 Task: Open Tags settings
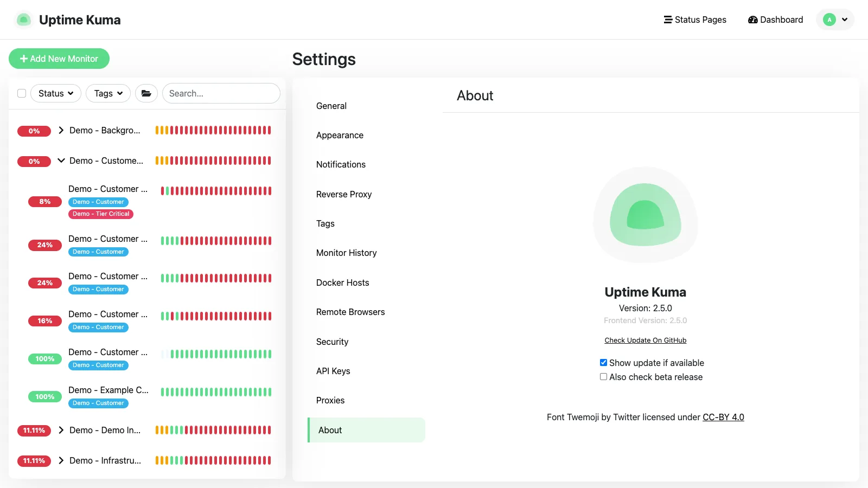(x=366, y=223)
